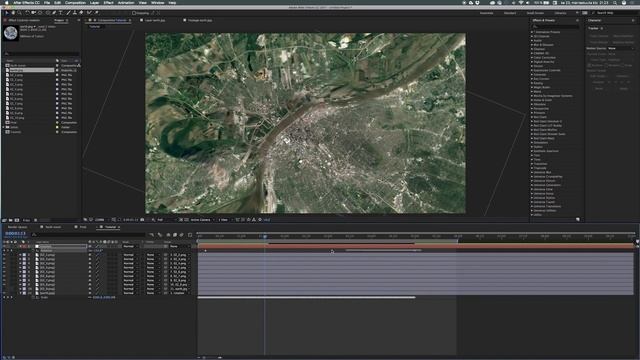Toggle visibility of the earth.jpg layer
This screenshot has height=360, width=640.
pos(4,293)
